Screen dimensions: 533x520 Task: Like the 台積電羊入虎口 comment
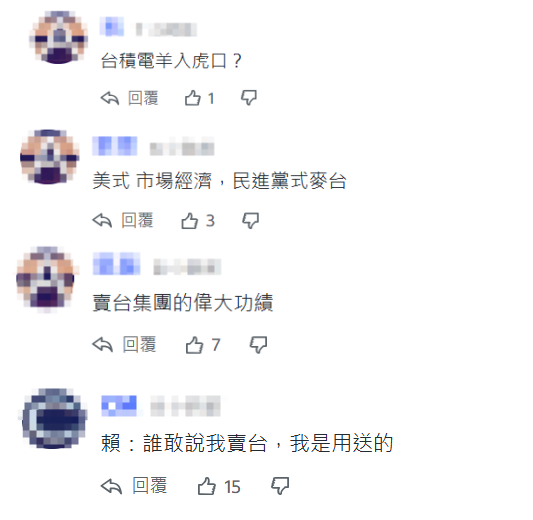click(192, 98)
